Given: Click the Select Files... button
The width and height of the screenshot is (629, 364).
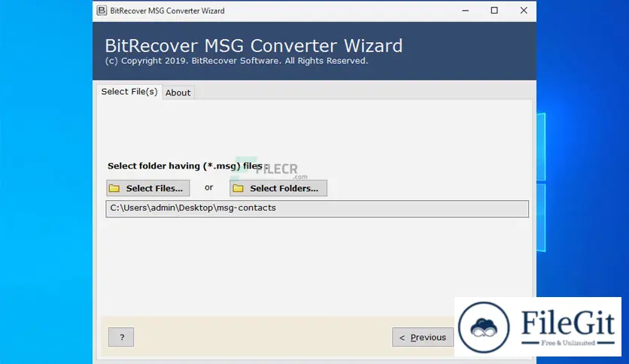Looking at the screenshot, I should point(148,188).
